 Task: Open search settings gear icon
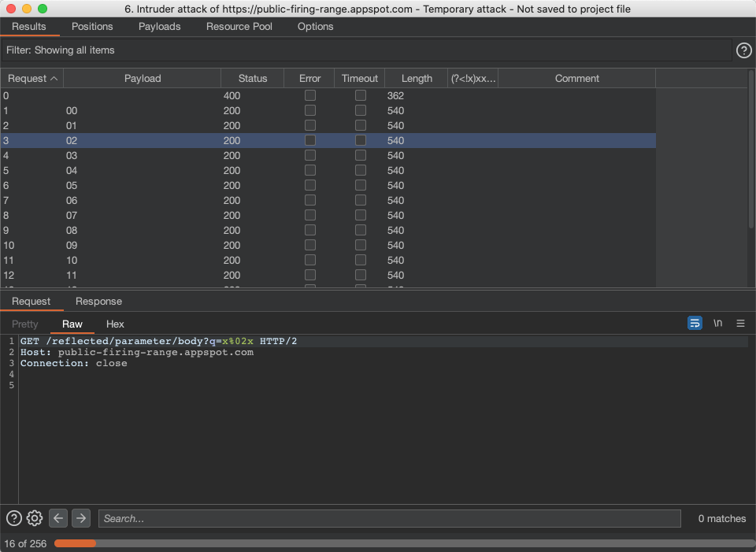pyautogui.click(x=35, y=518)
